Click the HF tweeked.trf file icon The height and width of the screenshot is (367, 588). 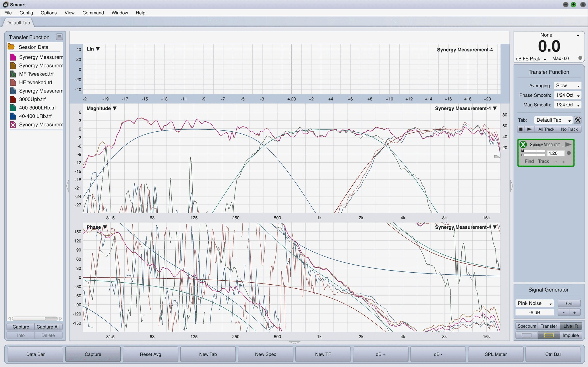click(13, 82)
